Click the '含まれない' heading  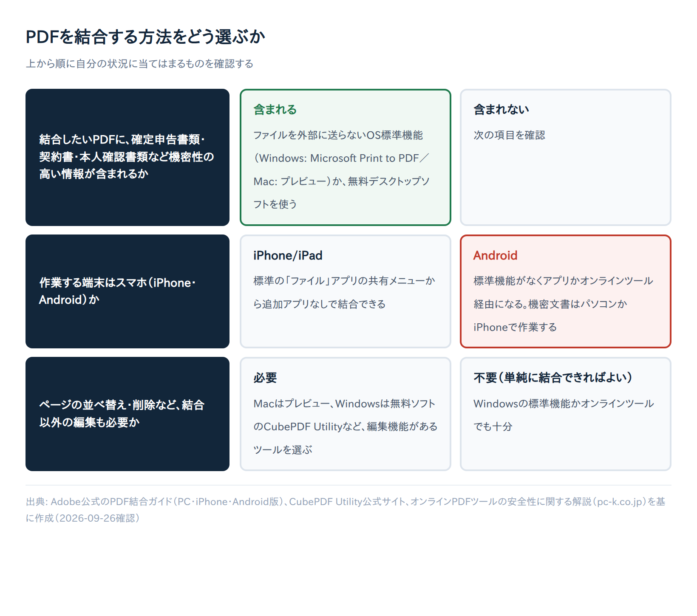(x=501, y=110)
